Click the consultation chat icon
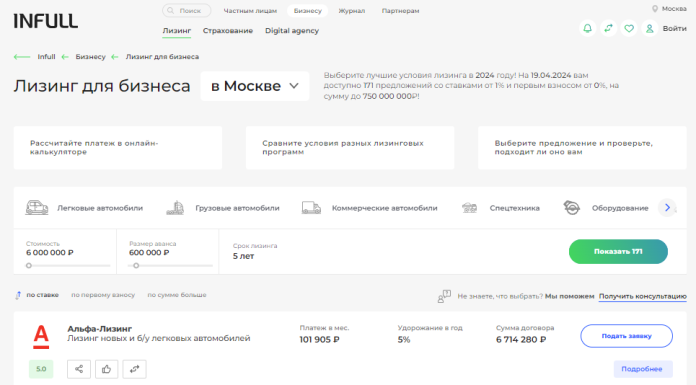Screen dimensions: 696x385 [444, 296]
